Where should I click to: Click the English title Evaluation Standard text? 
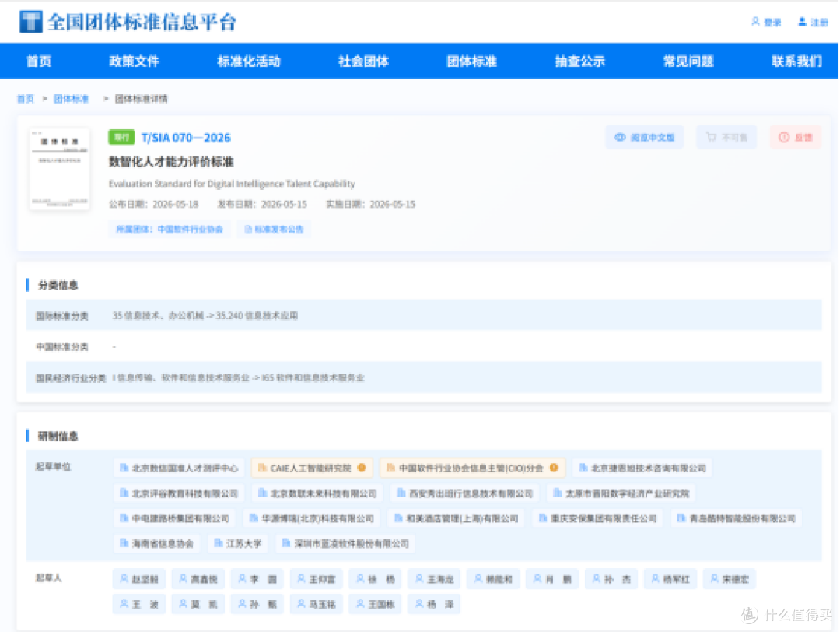click(x=232, y=184)
